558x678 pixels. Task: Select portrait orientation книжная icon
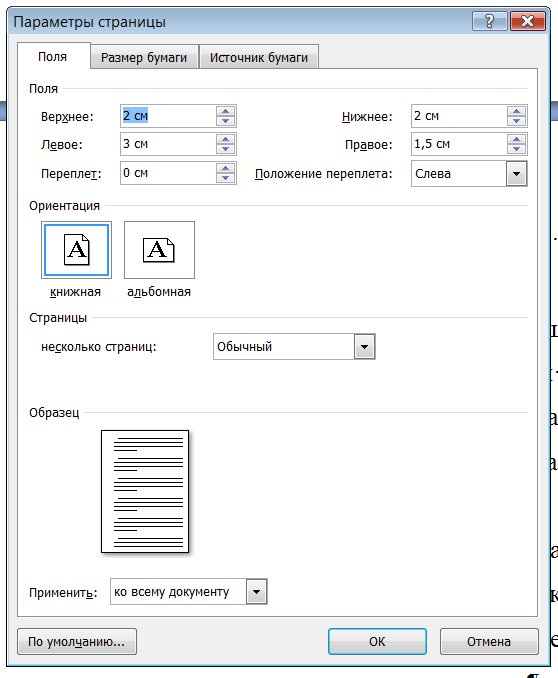[77, 250]
